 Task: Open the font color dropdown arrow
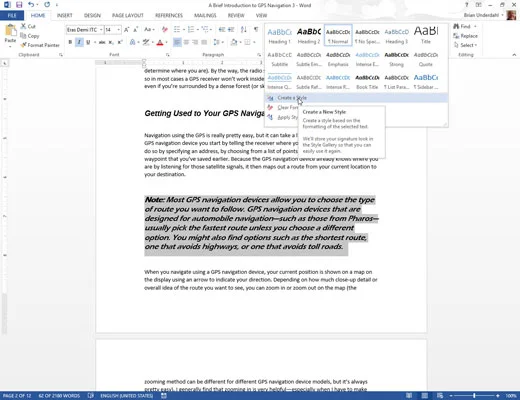point(167,42)
